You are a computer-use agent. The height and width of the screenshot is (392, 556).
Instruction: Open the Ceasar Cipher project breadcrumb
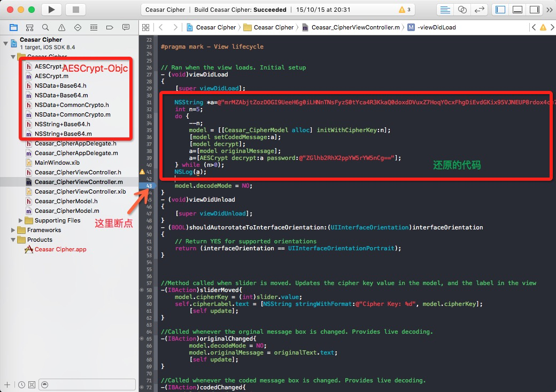(211, 27)
